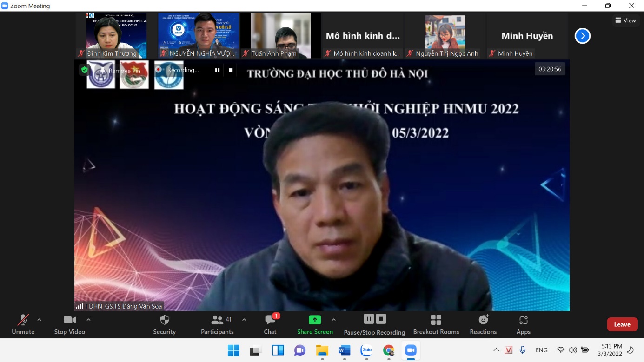This screenshot has width=644, height=362.
Task: Click the green encryption shield icon
Action: tap(84, 70)
